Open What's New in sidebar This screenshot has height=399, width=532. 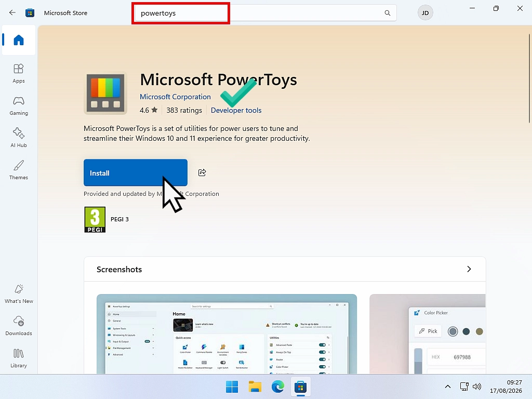(x=19, y=294)
